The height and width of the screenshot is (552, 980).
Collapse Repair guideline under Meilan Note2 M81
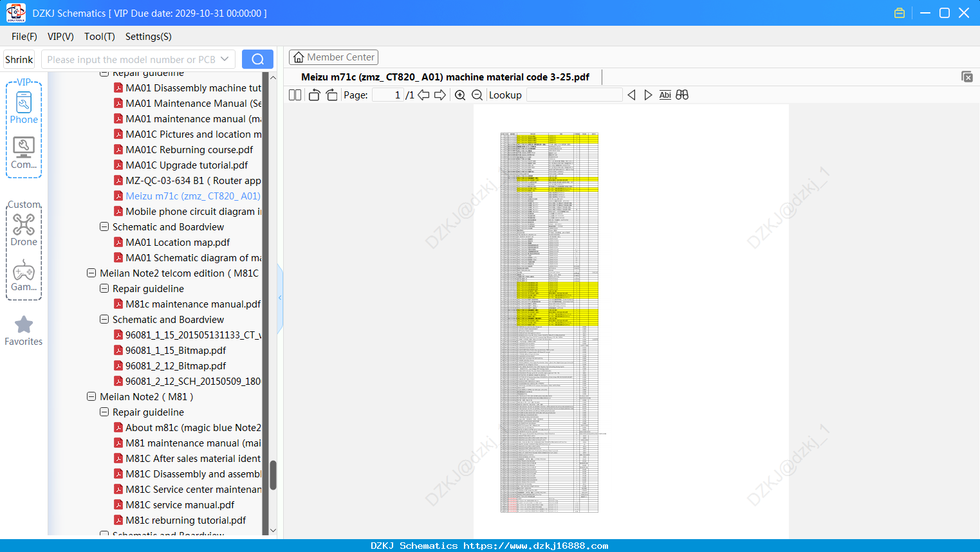104,412
